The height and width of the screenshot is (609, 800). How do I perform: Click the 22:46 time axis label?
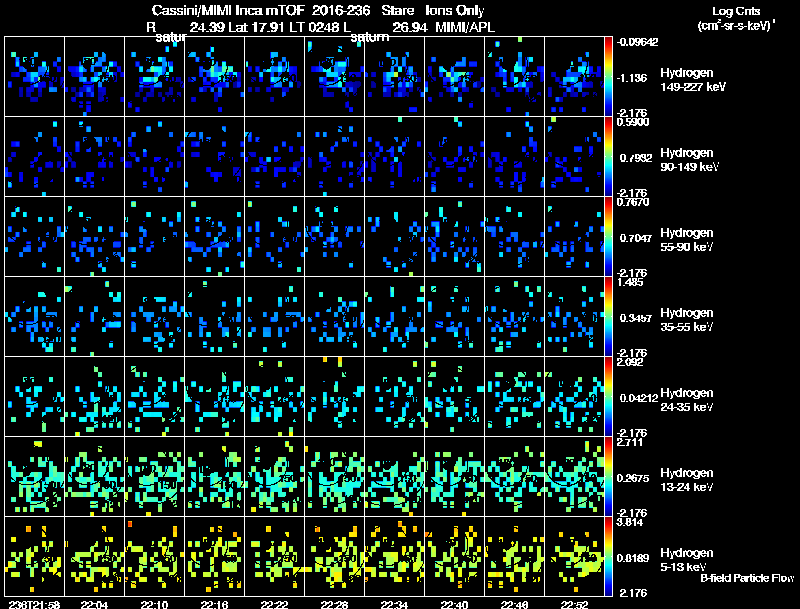[514, 604]
